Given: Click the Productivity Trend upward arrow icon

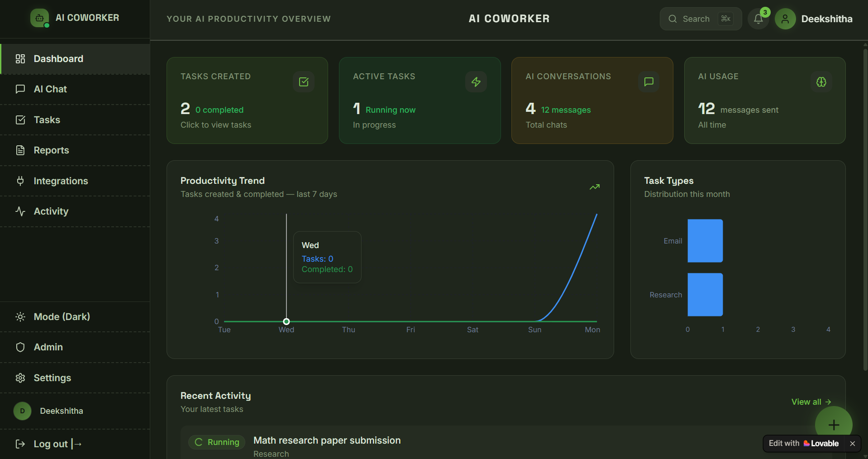Looking at the screenshot, I should (595, 187).
